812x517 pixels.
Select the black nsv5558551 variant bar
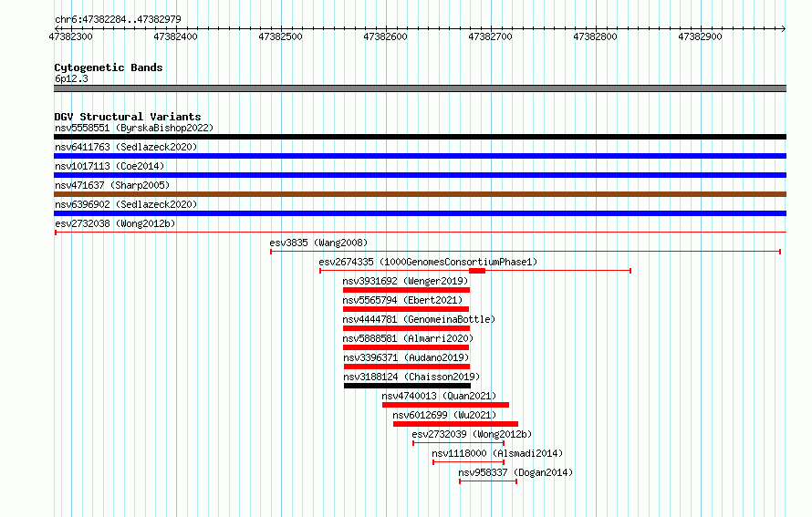(x=420, y=137)
